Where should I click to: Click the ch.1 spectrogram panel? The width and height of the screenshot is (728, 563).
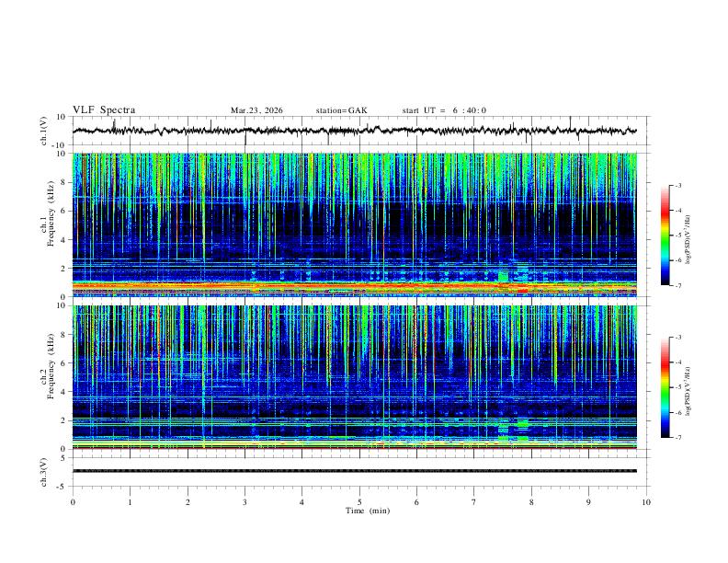click(x=354, y=224)
